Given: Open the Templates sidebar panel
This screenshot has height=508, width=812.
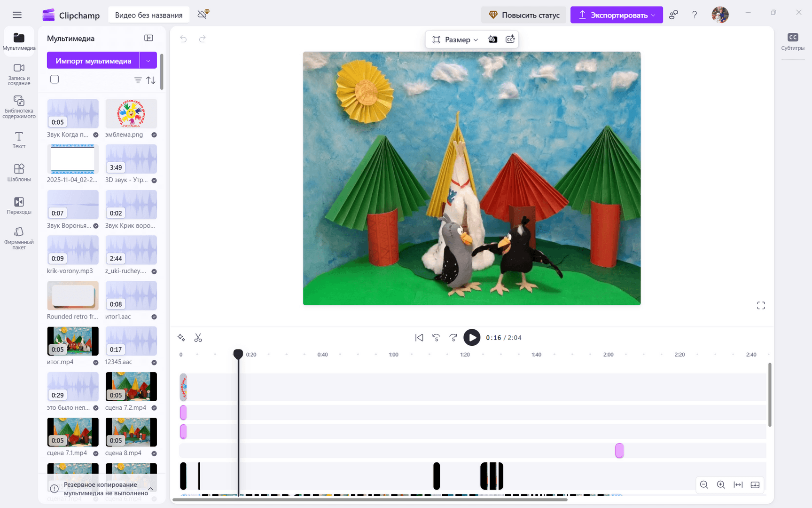Looking at the screenshot, I should [x=19, y=173].
